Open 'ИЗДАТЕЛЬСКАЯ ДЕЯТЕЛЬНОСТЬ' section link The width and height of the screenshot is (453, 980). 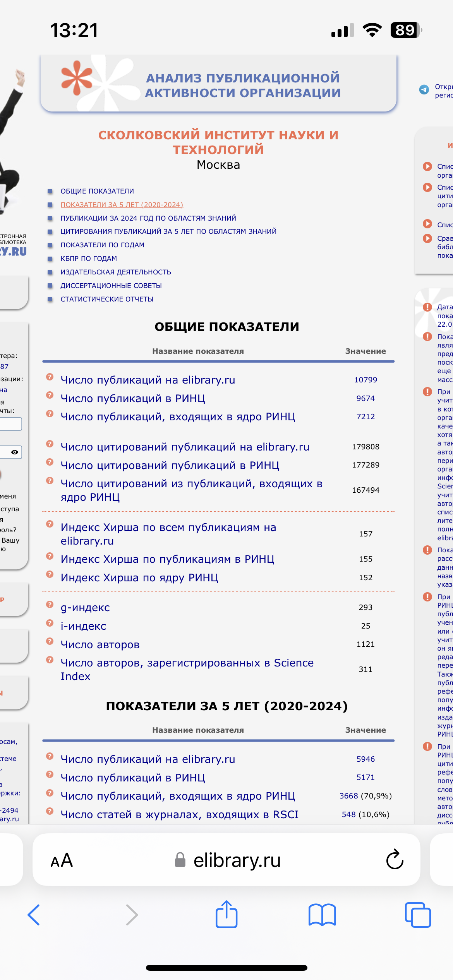tap(116, 272)
